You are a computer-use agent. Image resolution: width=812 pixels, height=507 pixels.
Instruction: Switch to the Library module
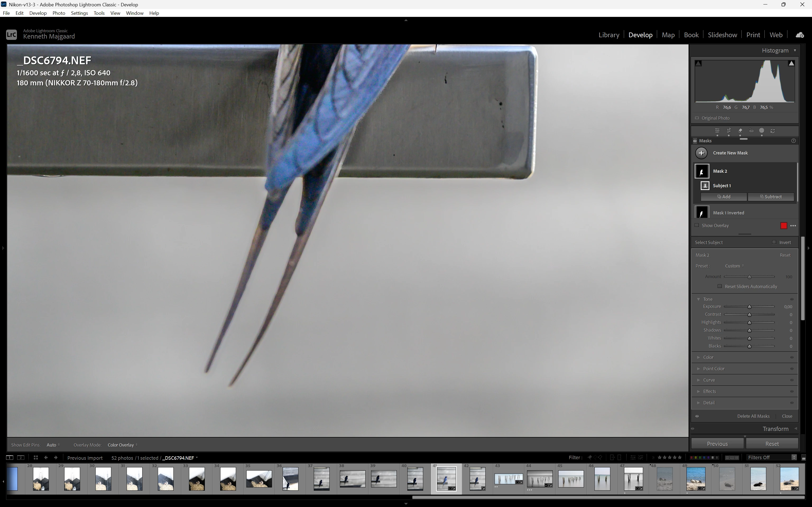click(609, 35)
